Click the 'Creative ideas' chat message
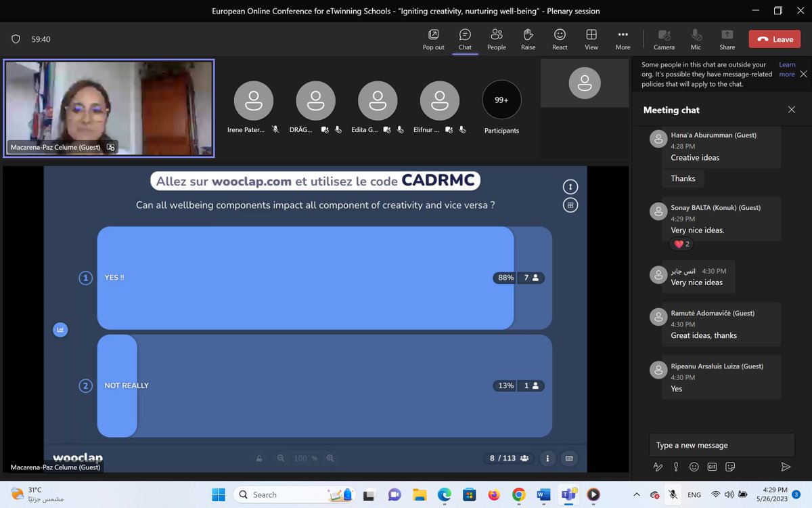This screenshot has width=812, height=508. [695, 158]
